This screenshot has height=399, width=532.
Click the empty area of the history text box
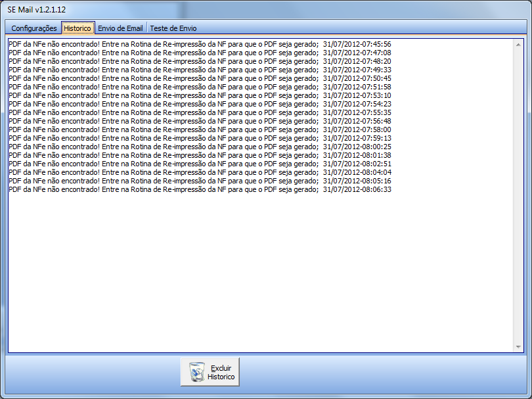(x=261, y=271)
